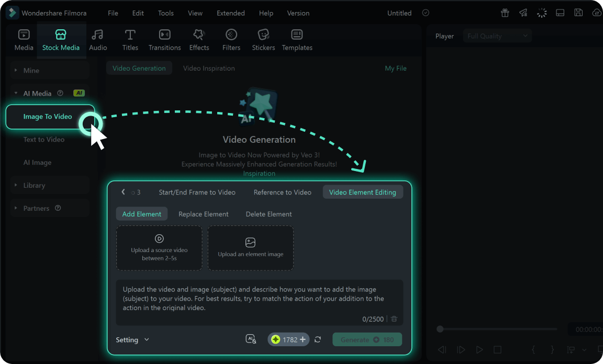Upload an element image
Image resolution: width=603 pixels, height=364 pixels.
[x=250, y=248]
